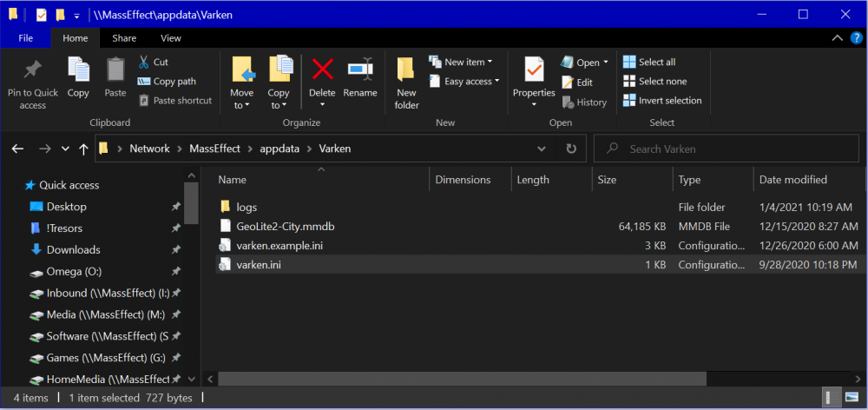Screen dimensions: 868x410
Task: Click appdata in the address path
Action: click(278, 149)
